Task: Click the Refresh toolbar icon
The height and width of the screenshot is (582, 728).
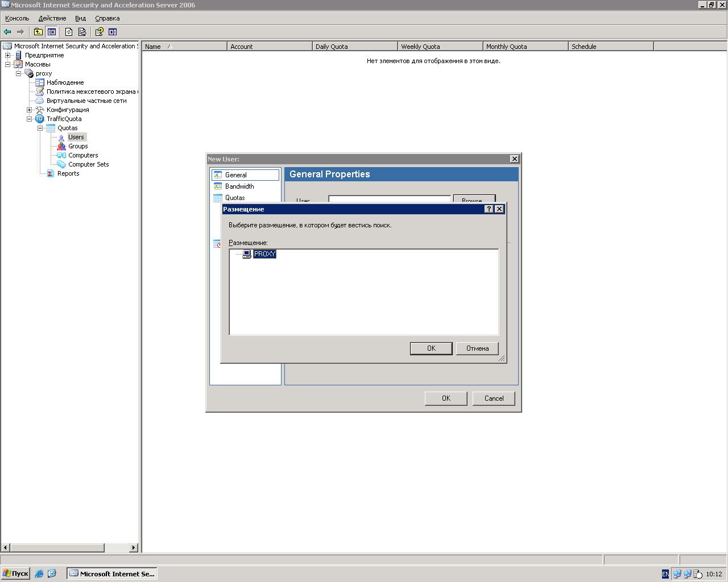Action: coord(69,32)
